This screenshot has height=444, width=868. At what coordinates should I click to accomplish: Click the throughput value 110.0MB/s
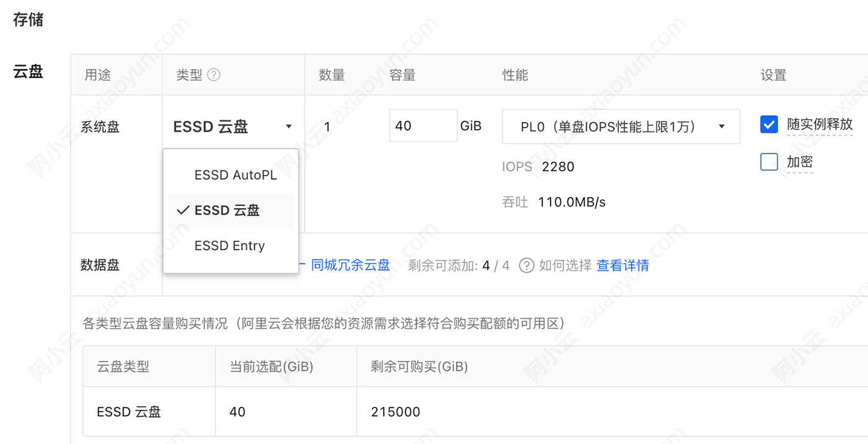(572, 202)
